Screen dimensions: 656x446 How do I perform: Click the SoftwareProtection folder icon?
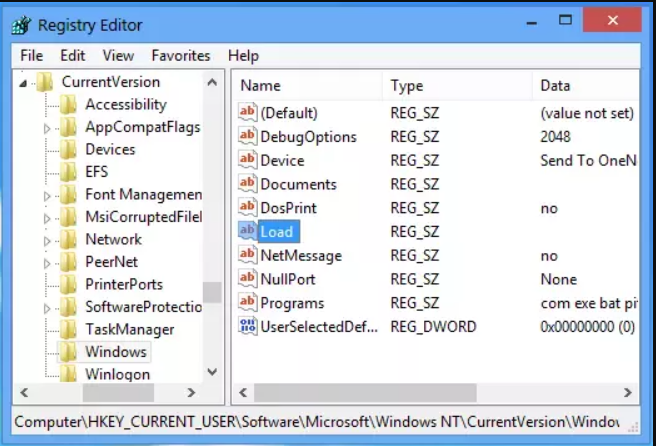coord(68,308)
